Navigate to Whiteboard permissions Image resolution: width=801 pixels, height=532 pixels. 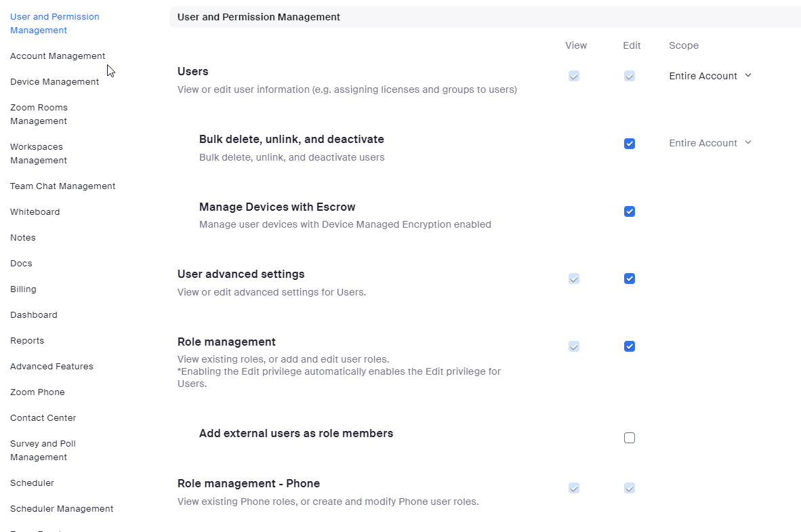[x=35, y=212]
